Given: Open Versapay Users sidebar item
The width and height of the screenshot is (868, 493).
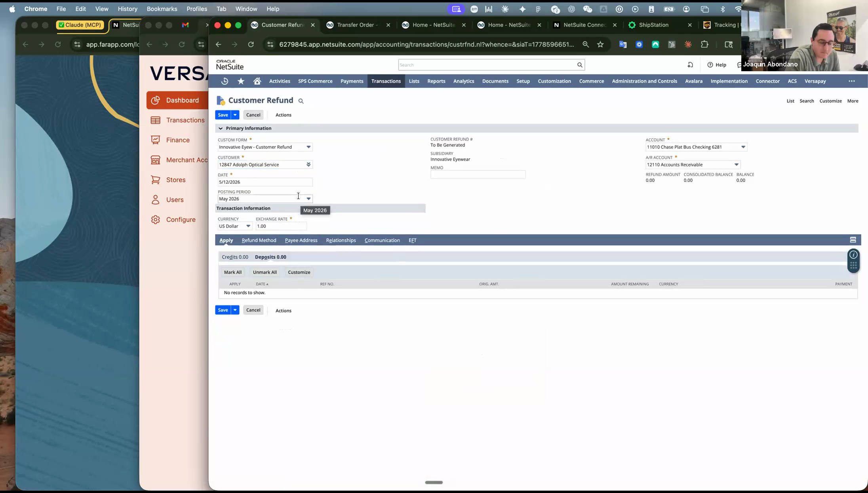Looking at the screenshot, I should coord(167,200).
